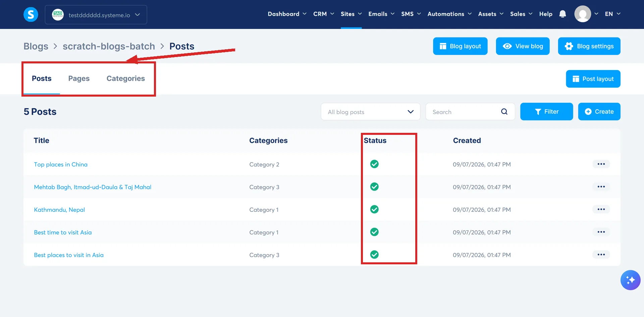This screenshot has width=644, height=317.
Task: Open the Help menu item
Action: (546, 14)
